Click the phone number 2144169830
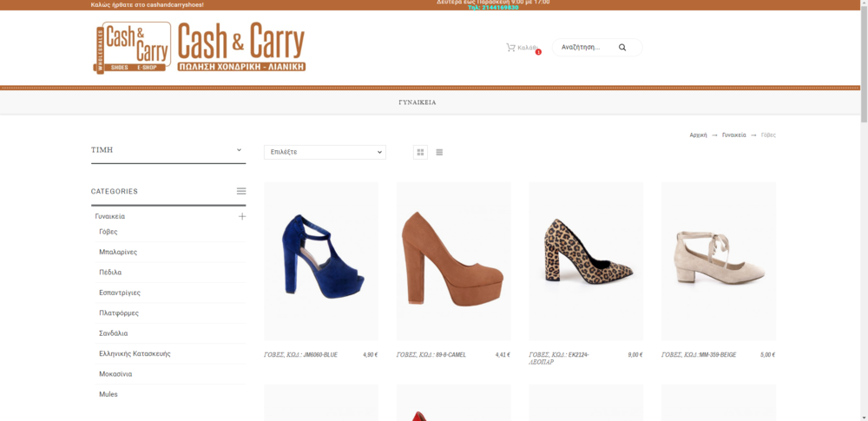The width and height of the screenshot is (868, 421). pyautogui.click(x=501, y=8)
